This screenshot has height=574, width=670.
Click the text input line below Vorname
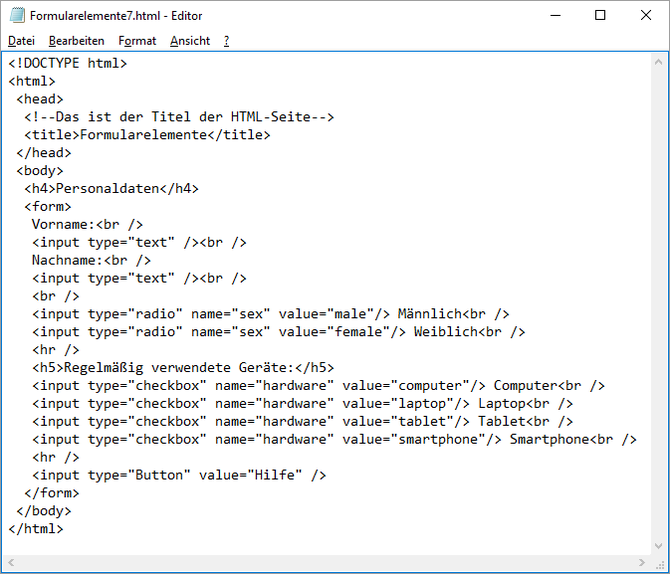click(139, 243)
